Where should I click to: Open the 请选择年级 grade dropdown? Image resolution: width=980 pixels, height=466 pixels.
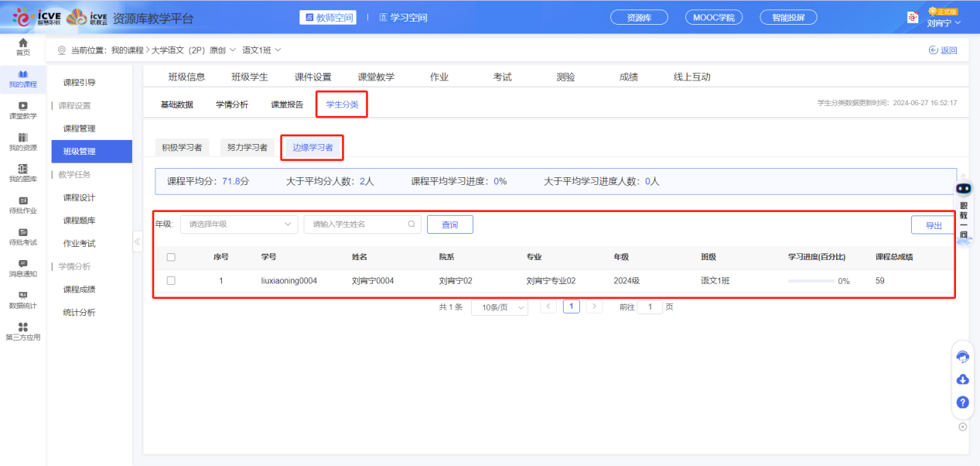point(238,224)
